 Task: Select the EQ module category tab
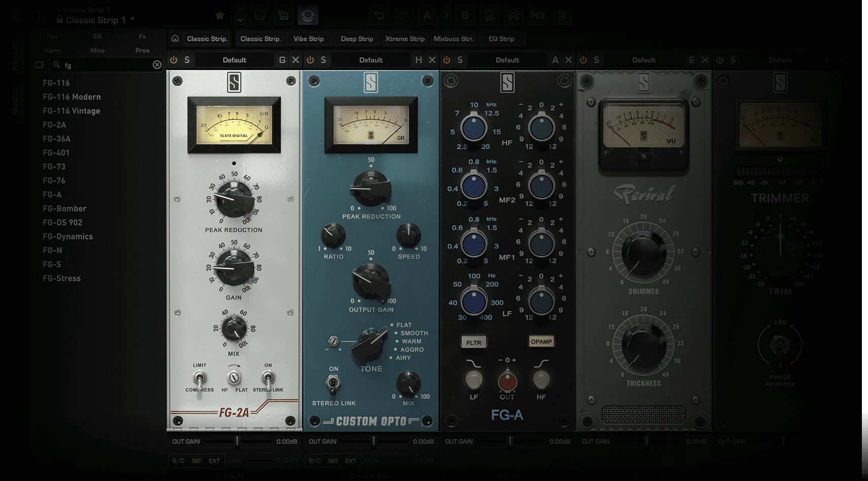pyautogui.click(x=97, y=37)
